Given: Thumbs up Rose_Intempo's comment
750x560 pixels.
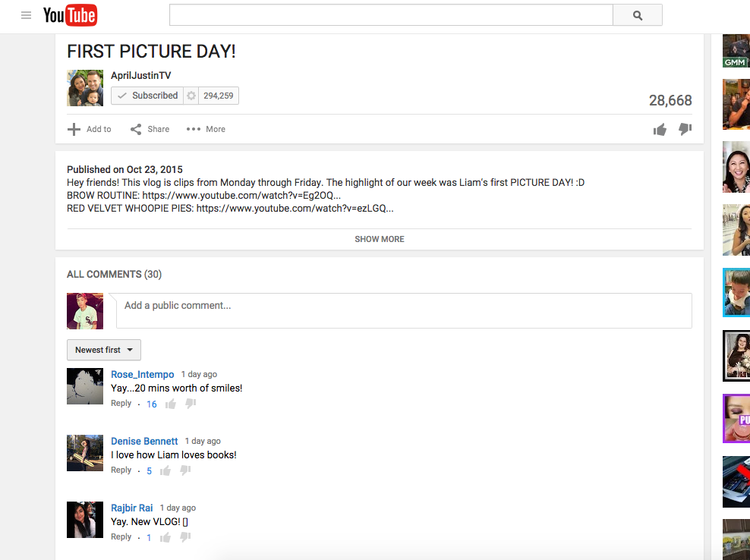Looking at the screenshot, I should pos(171,404).
